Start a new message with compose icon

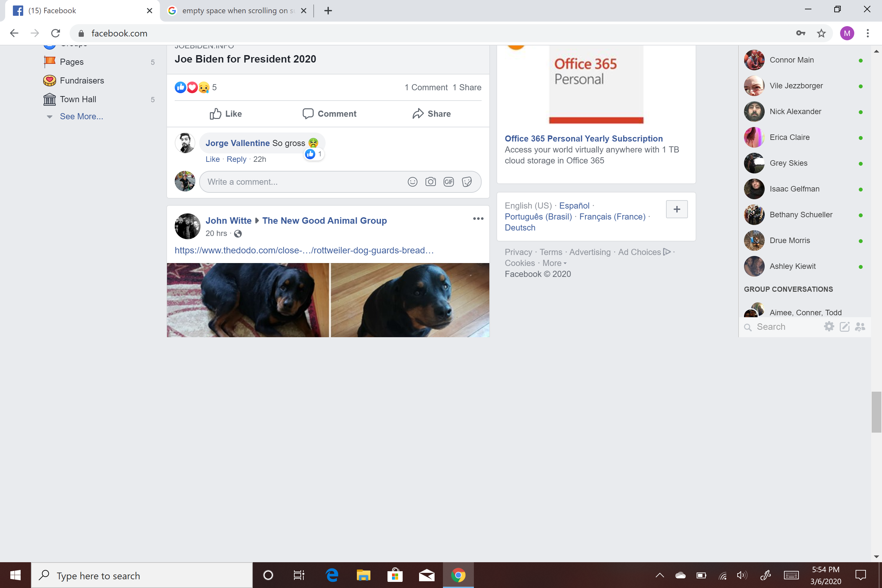pos(845,327)
